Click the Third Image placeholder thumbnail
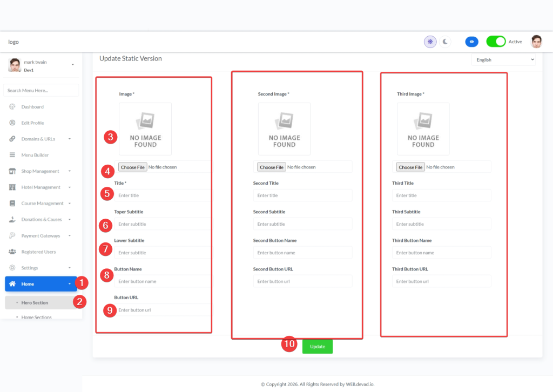Viewport: 553px width, 392px height. point(423,129)
